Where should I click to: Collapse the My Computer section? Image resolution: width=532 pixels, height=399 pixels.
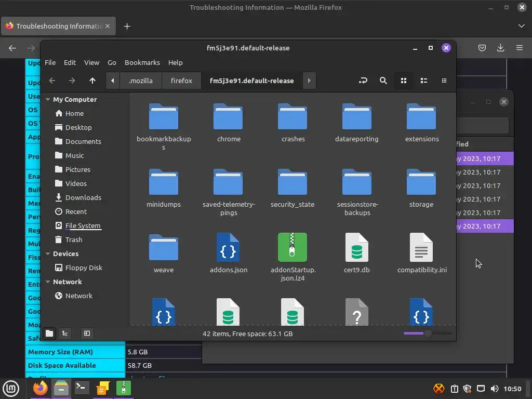(48, 99)
